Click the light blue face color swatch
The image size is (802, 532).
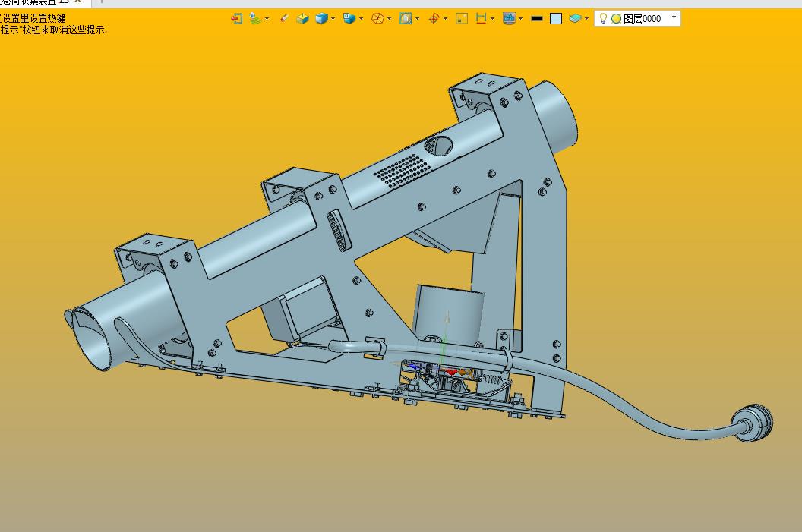coord(556,19)
